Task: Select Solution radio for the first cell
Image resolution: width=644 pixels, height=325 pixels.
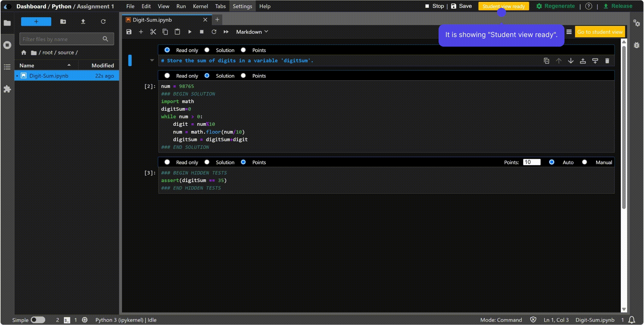Action: pos(207,50)
